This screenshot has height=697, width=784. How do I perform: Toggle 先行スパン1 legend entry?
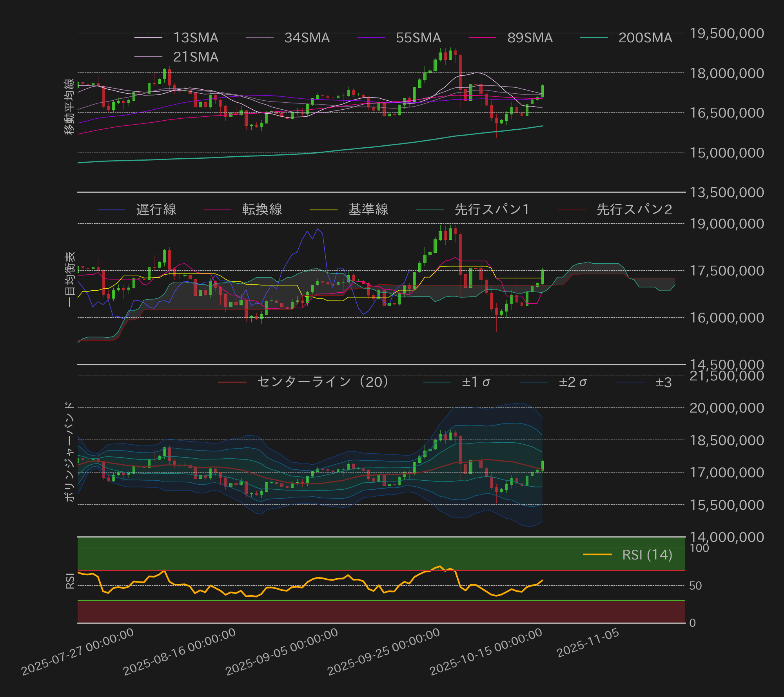492,210
